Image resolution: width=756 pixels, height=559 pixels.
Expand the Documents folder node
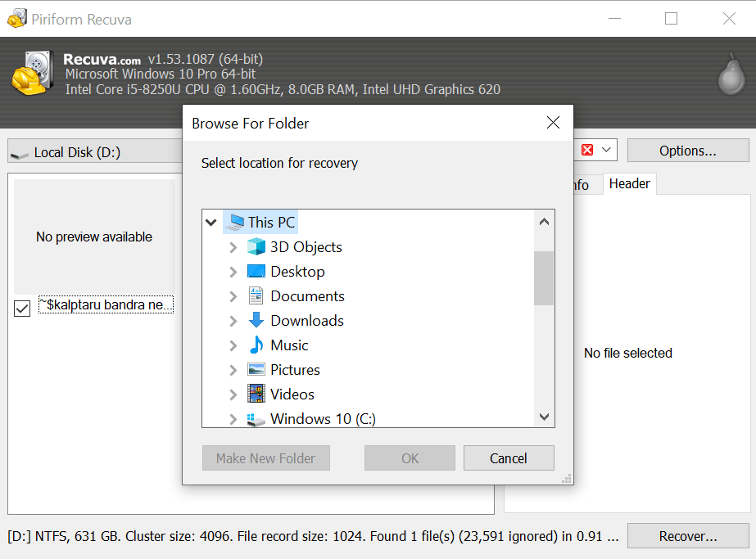tap(233, 296)
